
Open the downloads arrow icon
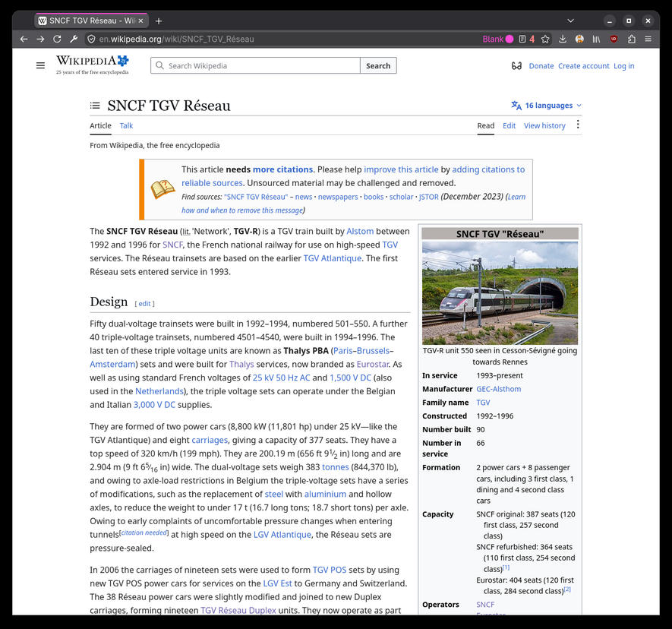pos(563,39)
